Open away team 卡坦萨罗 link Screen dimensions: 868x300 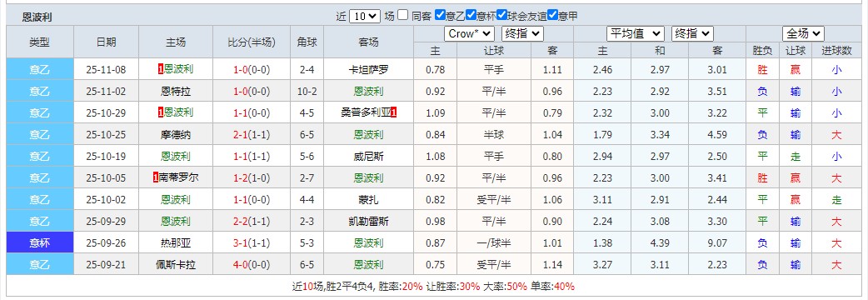[x=368, y=70]
